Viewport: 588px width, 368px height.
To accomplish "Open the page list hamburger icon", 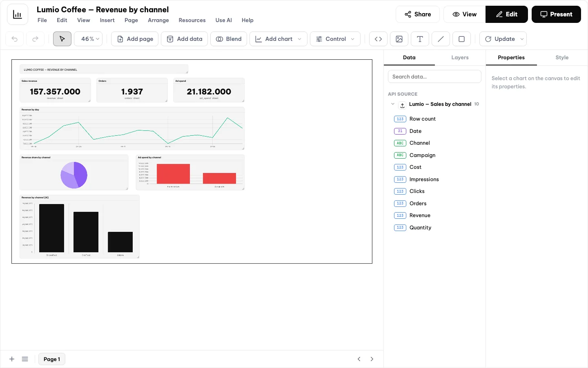I will pyautogui.click(x=25, y=359).
